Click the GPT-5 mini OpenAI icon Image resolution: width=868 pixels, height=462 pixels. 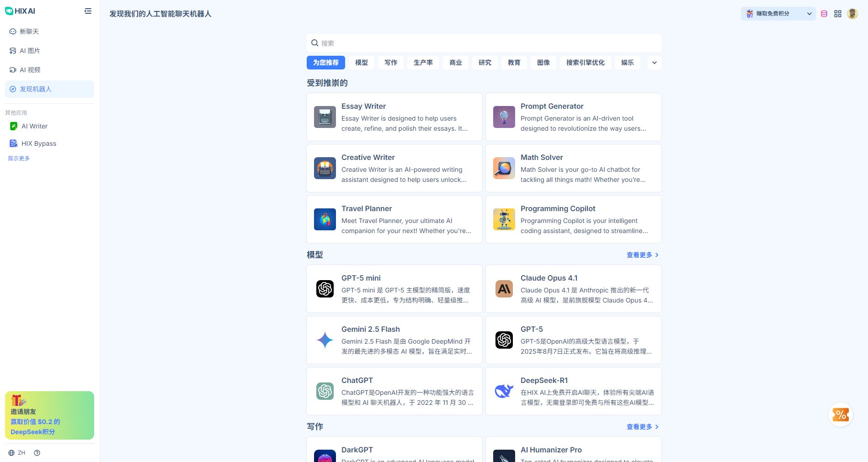(x=325, y=289)
